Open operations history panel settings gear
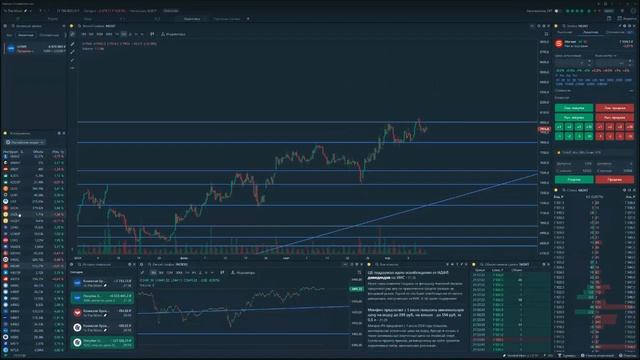640x360 pixels. pos(129,264)
